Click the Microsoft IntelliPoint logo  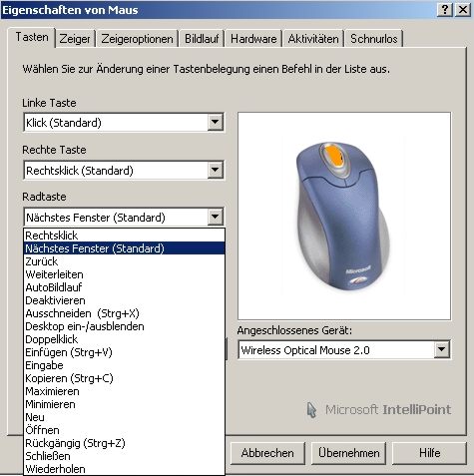click(x=378, y=409)
